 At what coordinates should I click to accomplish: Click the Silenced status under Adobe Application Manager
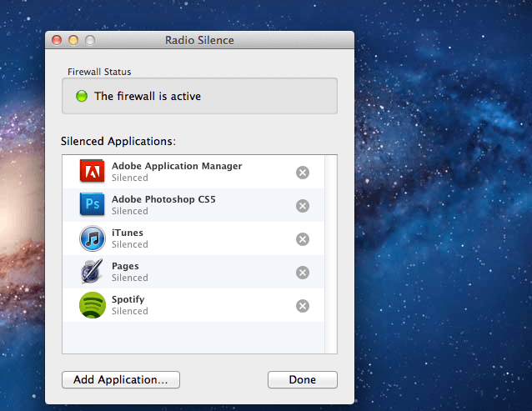(129, 178)
